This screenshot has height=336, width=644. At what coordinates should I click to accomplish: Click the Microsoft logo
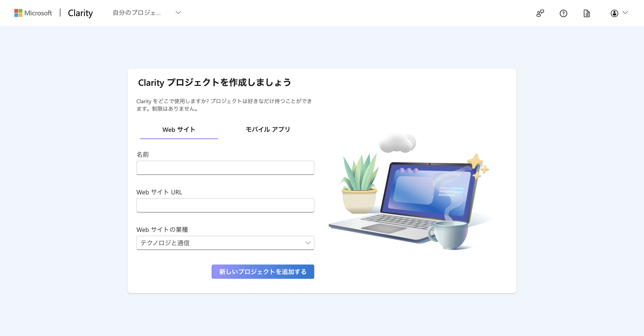coord(33,13)
